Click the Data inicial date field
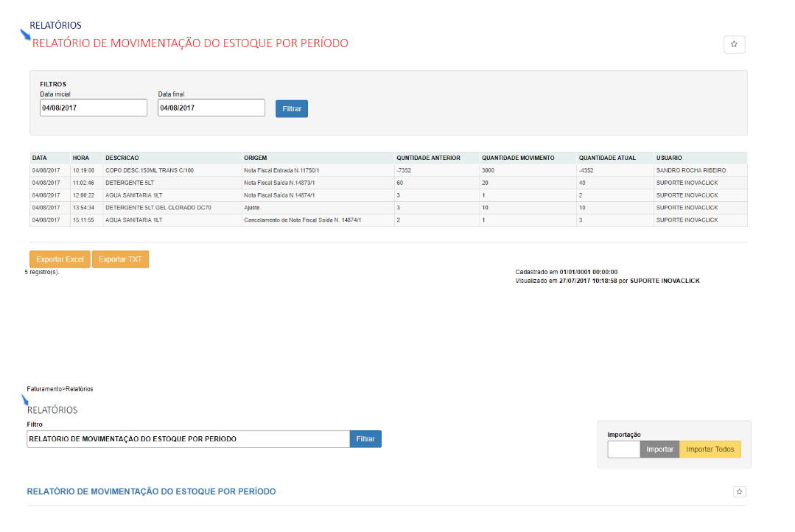Screen dimensions: 795x532 point(94,108)
